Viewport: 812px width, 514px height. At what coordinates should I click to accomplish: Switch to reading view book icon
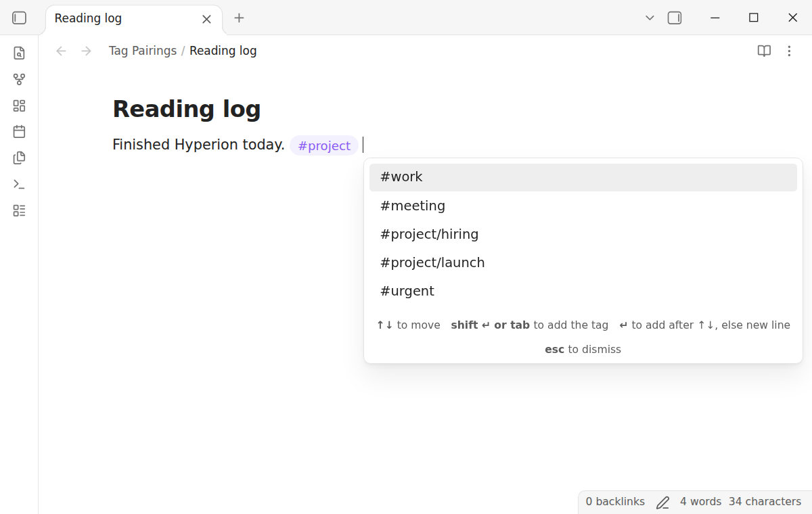[764, 51]
